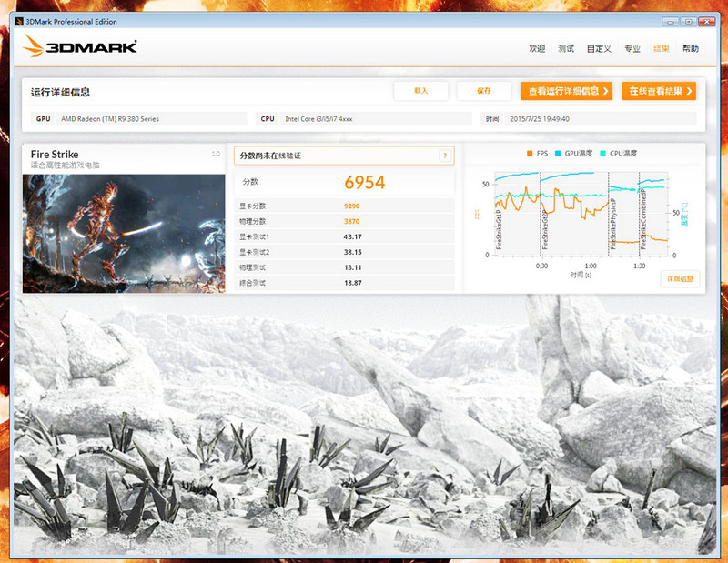Open the 帮助 help tab

[691, 49]
